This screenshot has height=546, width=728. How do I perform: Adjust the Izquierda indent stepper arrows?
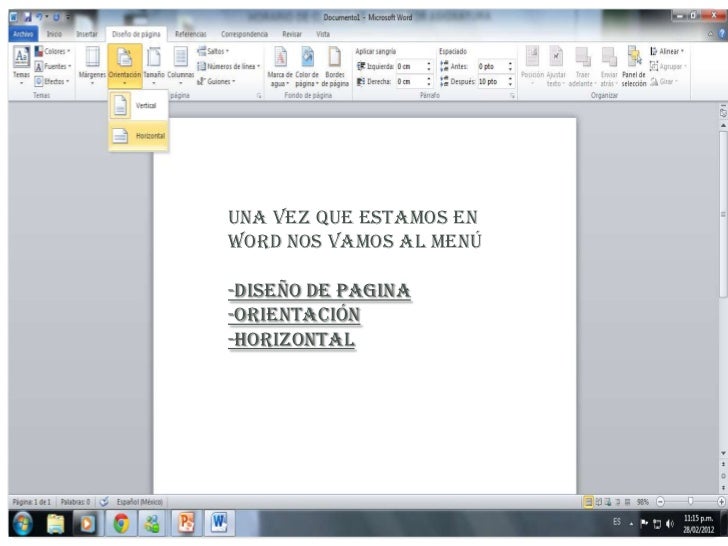[x=429, y=66]
